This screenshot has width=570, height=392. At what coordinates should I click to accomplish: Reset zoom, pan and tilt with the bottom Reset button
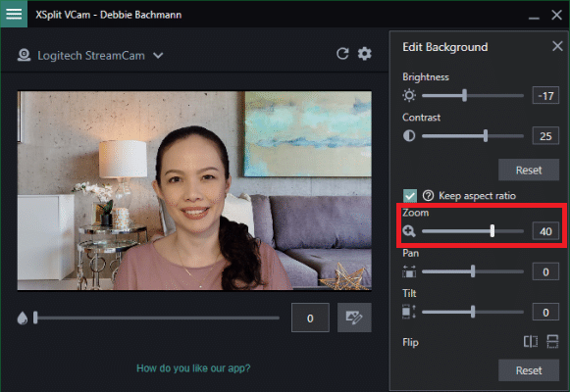tap(529, 370)
